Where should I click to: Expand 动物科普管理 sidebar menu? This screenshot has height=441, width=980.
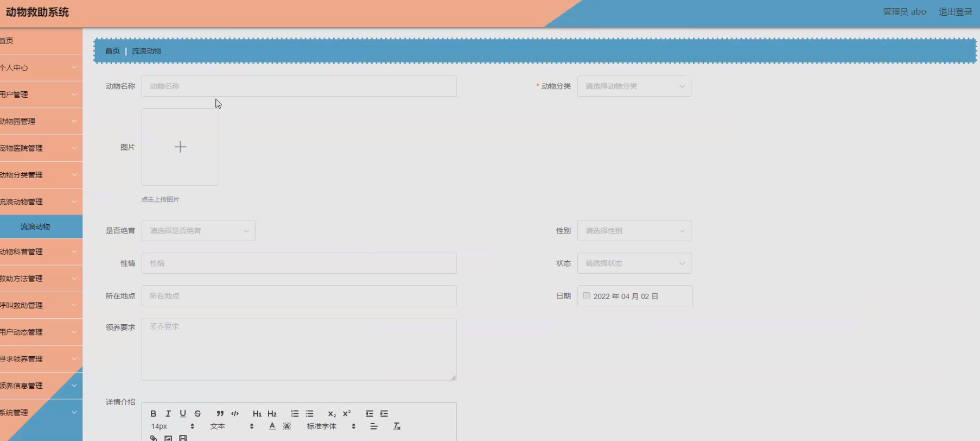click(41, 252)
